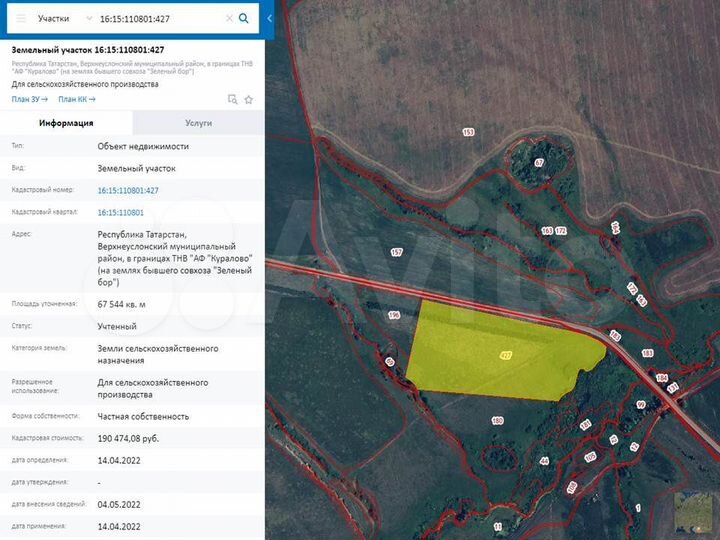Open cadastral quarter link 16:15:110801
The image size is (720, 540).
120,212
